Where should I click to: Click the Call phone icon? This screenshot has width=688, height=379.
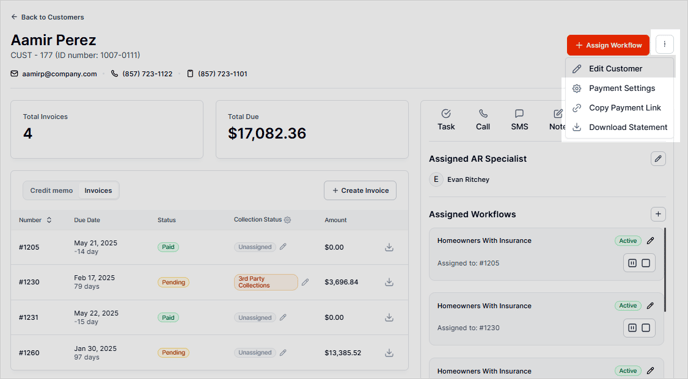[x=483, y=114]
